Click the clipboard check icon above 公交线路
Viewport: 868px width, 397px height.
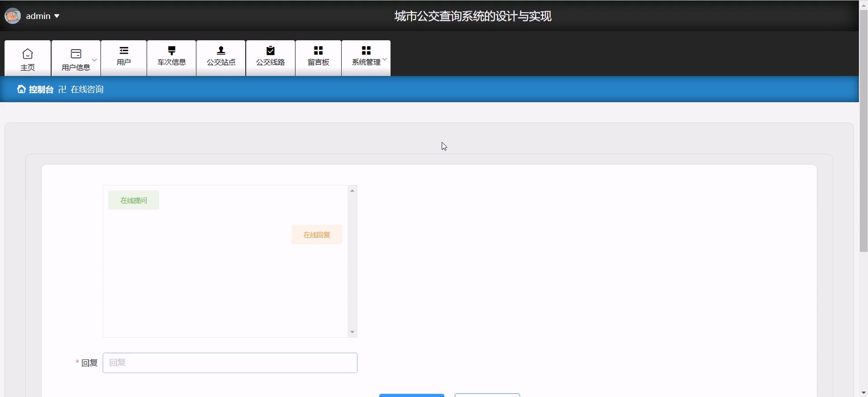coord(271,51)
